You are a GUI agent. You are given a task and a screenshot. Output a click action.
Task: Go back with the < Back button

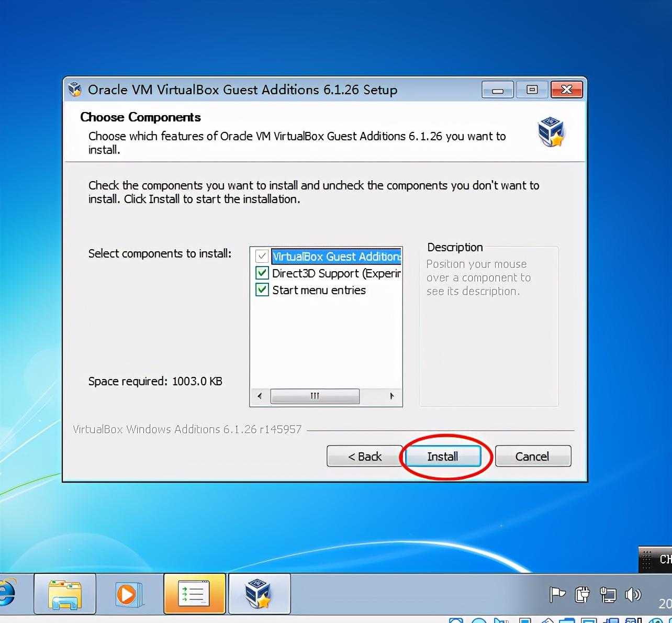[x=364, y=456]
